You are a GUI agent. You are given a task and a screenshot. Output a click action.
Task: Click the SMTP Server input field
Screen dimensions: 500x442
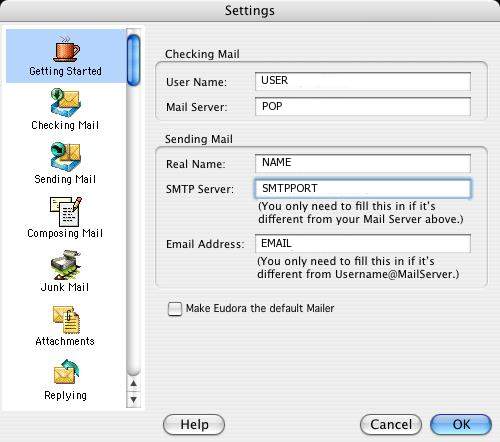point(363,189)
